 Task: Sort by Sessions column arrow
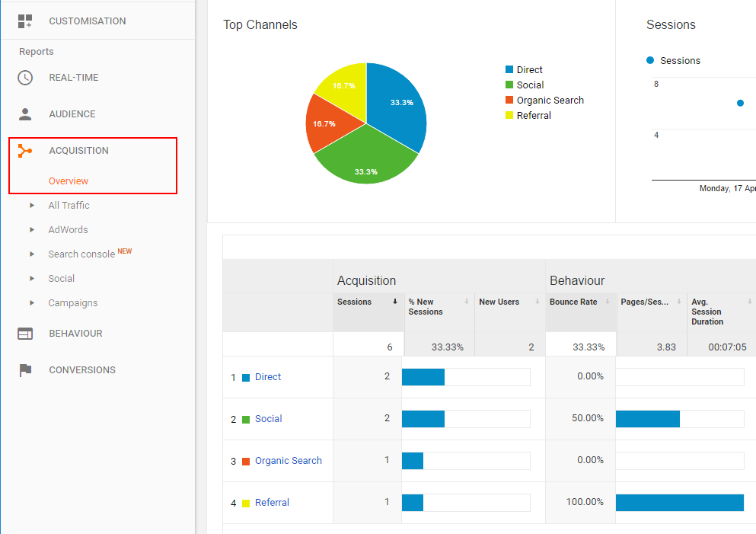point(395,302)
